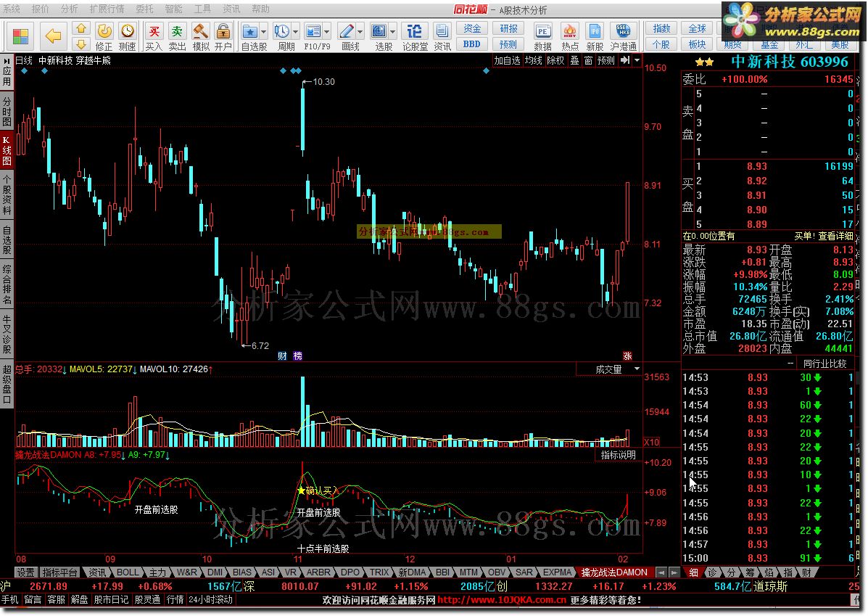Expand the F10/F9 dropdown arrow
Screen dimensions: 868x616
326,32
